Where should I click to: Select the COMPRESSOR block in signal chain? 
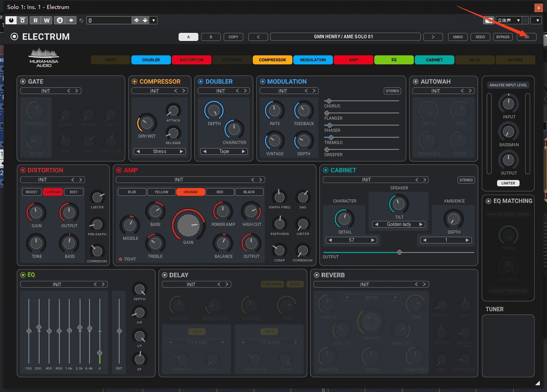tap(273, 60)
